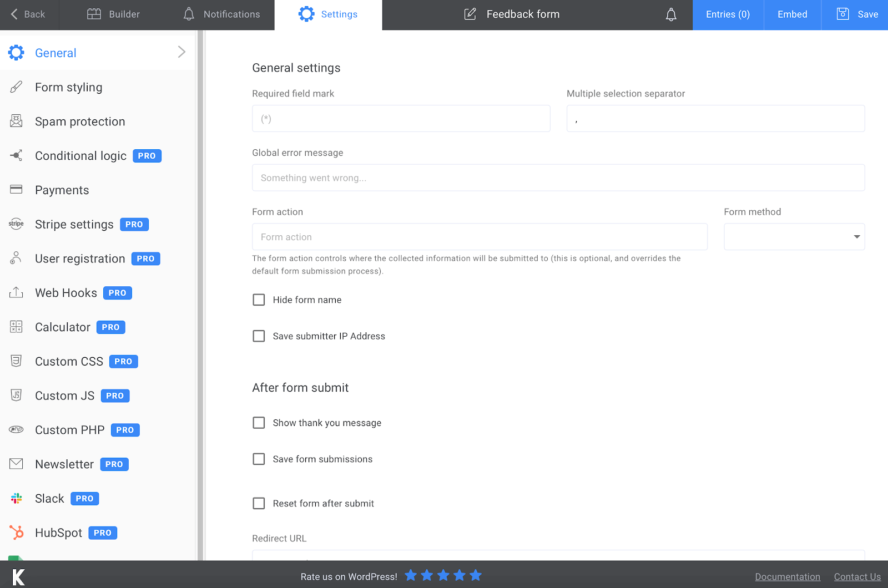The height and width of the screenshot is (588, 888).
Task: Click the Conditional logic PRO item
Action: (80, 156)
